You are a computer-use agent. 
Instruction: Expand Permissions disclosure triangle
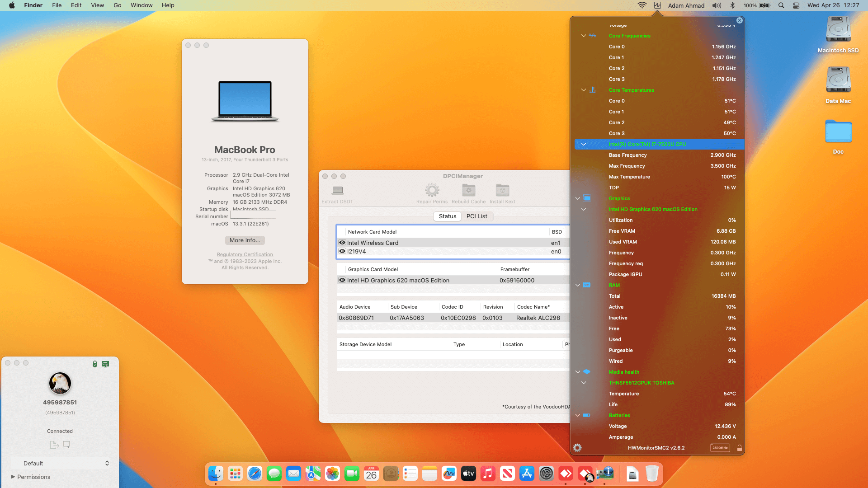pyautogui.click(x=13, y=477)
